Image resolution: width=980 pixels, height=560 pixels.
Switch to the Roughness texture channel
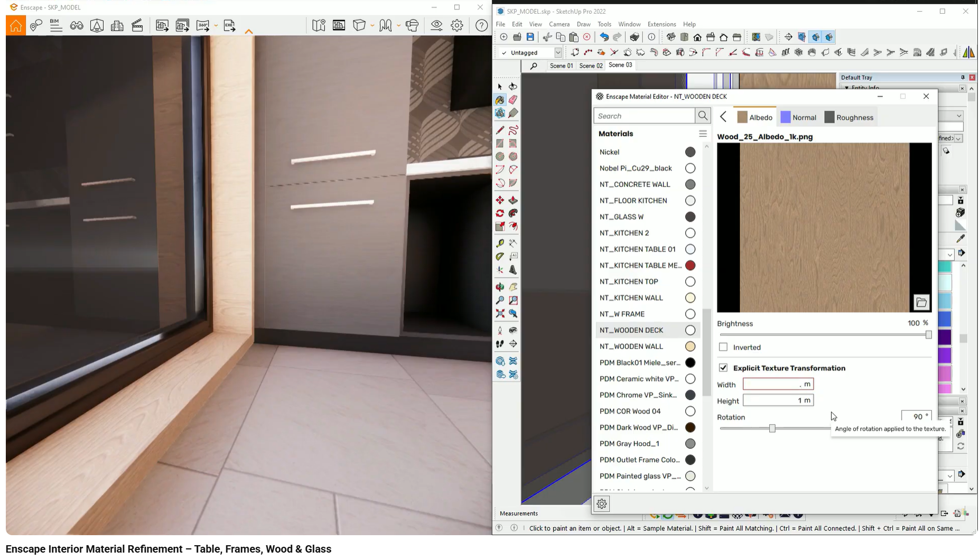850,117
